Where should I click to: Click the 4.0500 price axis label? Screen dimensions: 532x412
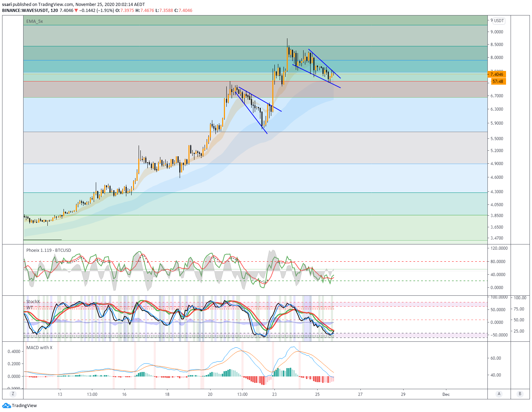tap(497, 205)
